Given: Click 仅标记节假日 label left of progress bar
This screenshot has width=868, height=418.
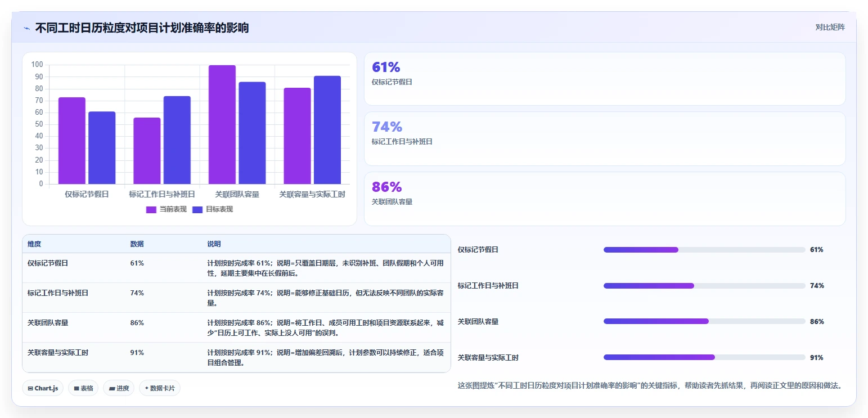Looking at the screenshot, I should pos(478,250).
